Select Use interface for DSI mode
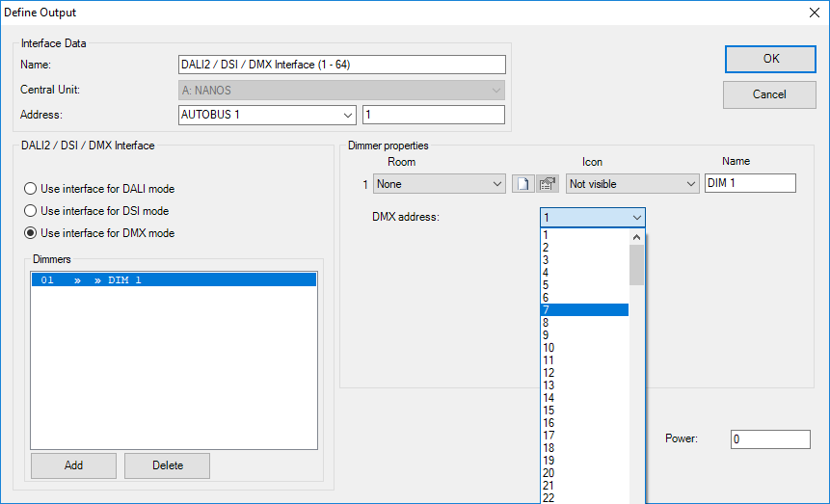 click(x=32, y=211)
